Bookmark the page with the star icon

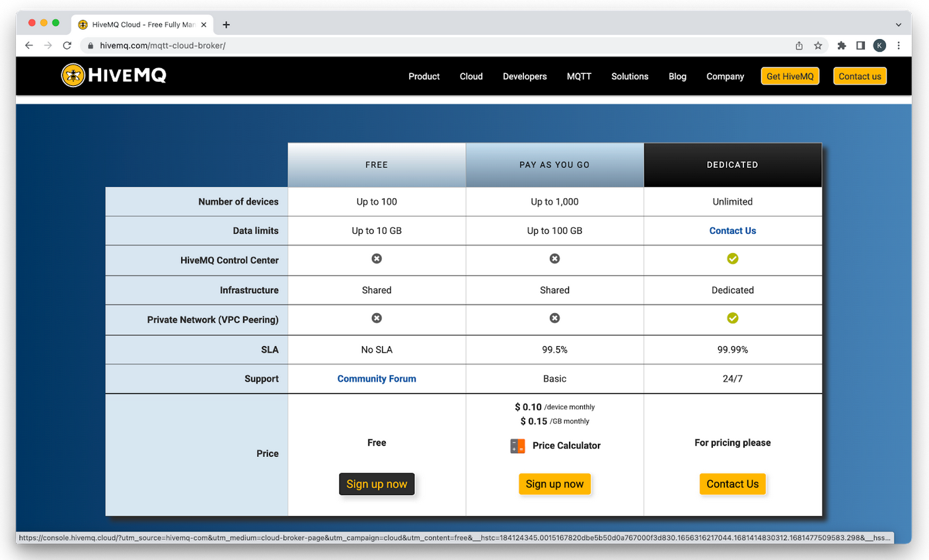point(818,45)
